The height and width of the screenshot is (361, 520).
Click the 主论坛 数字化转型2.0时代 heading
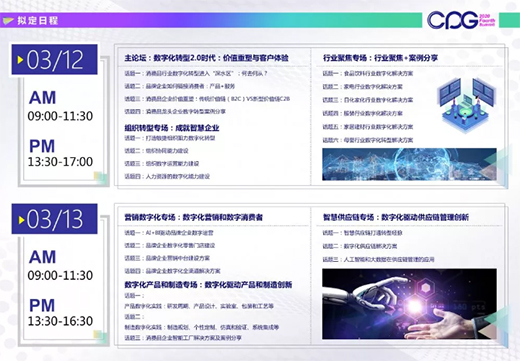[x=206, y=58]
